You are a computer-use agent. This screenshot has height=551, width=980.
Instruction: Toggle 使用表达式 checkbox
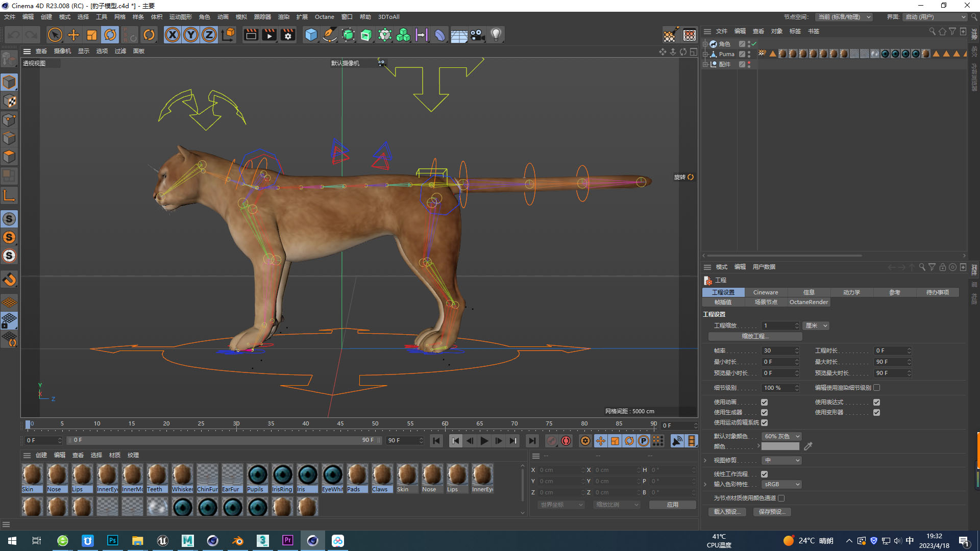(876, 402)
